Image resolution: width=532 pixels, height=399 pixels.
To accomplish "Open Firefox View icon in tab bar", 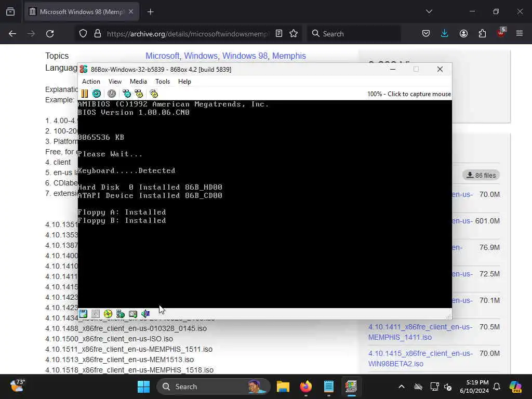I will coord(10,12).
